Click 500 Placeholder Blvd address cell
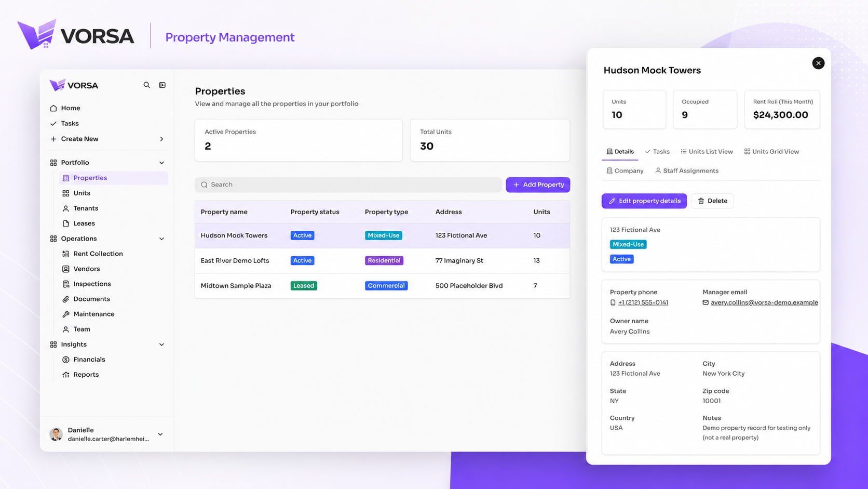Screen dimensions: 868x489 469,285
